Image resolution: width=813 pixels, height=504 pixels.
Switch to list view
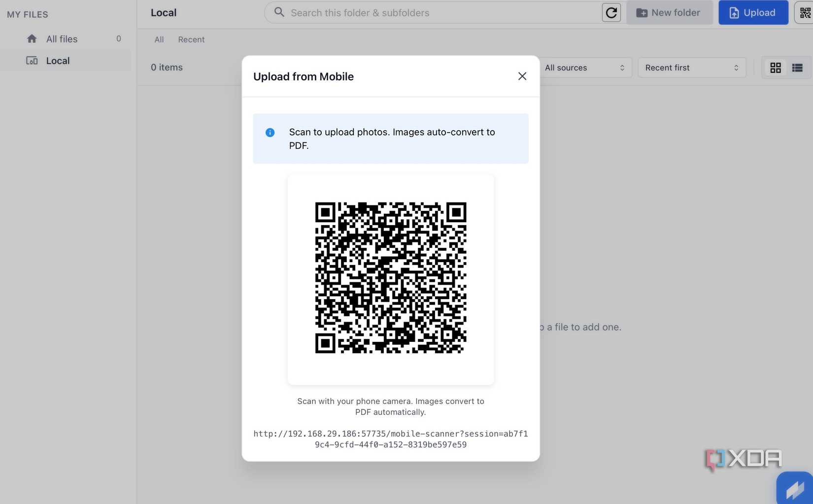797,67
